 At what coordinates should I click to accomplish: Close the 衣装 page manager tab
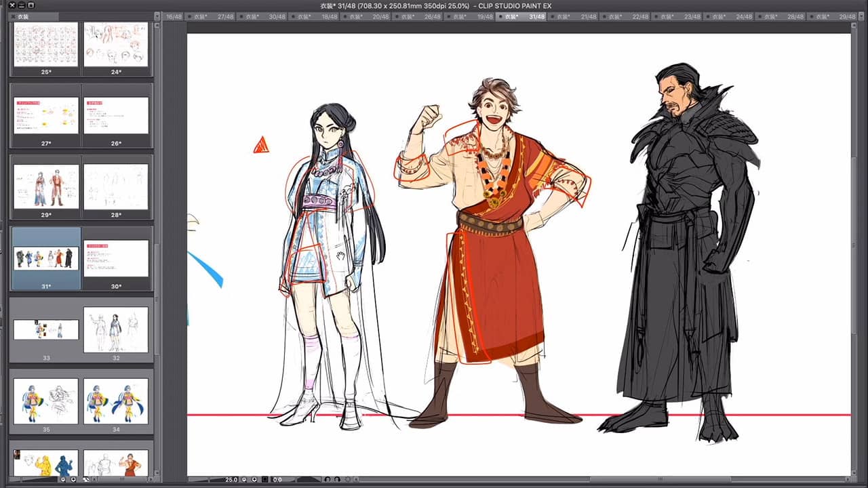[x=14, y=16]
